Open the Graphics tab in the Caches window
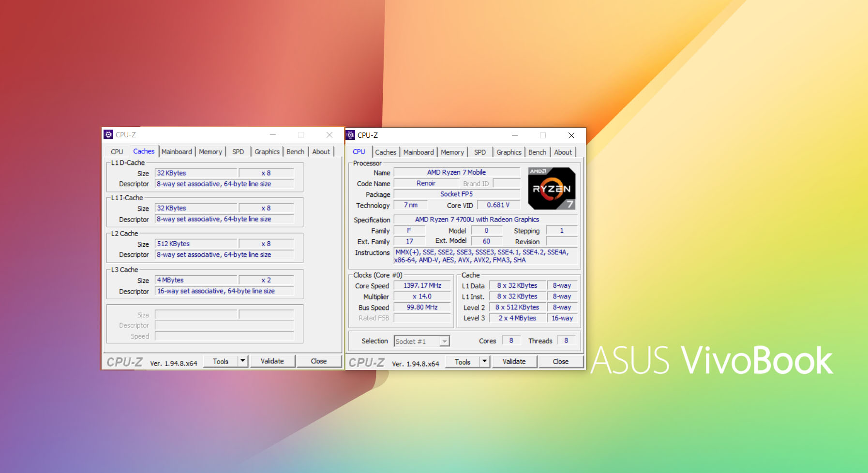The image size is (868, 473). (267, 152)
